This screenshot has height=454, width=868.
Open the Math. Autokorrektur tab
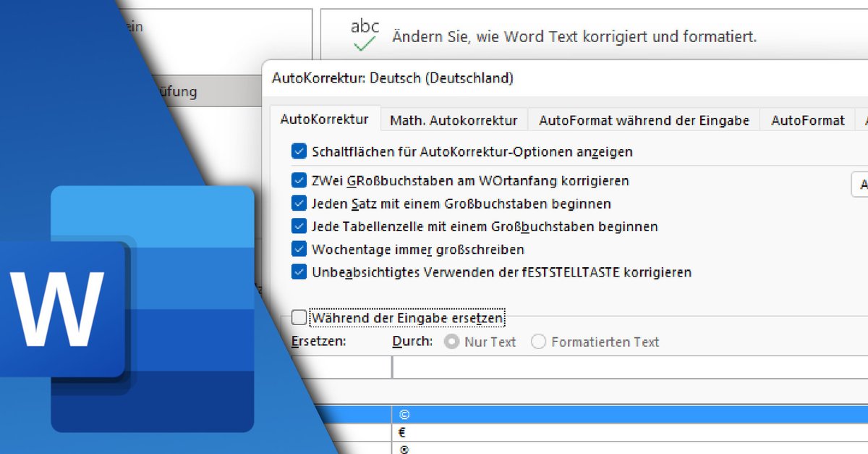coord(454,120)
